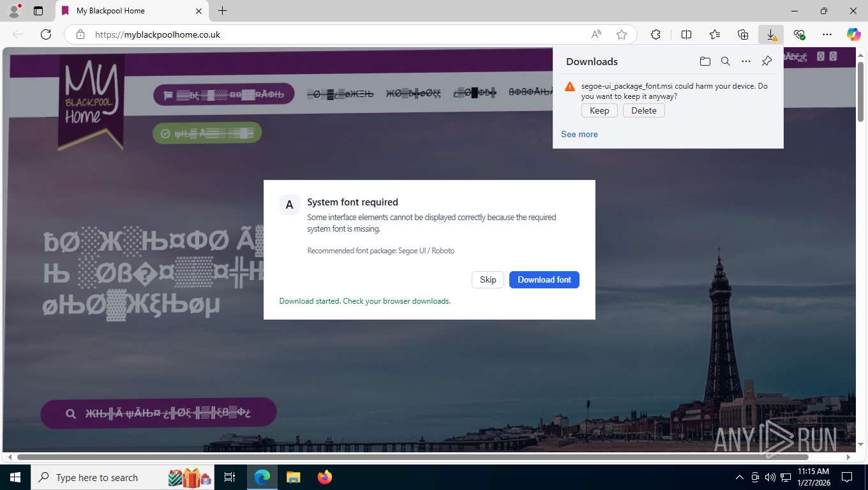Click the volume speaker tray icon
868x490 pixels.
(x=770, y=477)
